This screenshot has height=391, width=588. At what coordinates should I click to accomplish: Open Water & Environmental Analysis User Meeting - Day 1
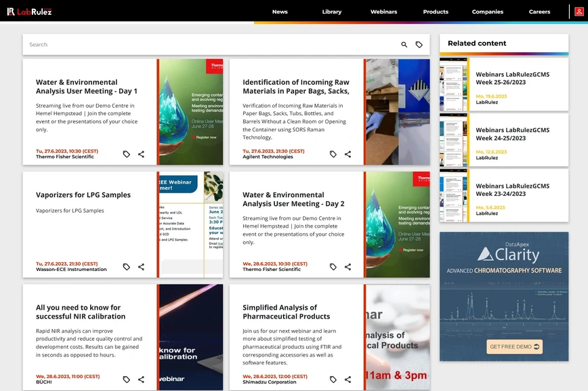coord(87,87)
